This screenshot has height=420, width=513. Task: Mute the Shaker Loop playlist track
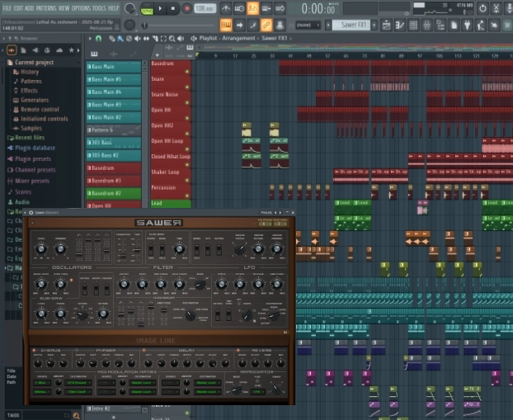[187, 180]
